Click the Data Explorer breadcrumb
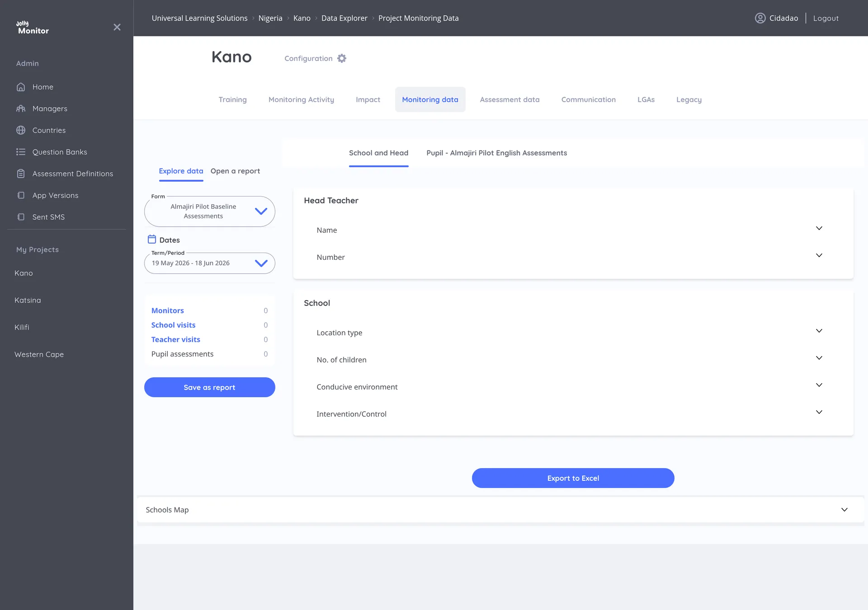The image size is (868, 610). pyautogui.click(x=344, y=18)
